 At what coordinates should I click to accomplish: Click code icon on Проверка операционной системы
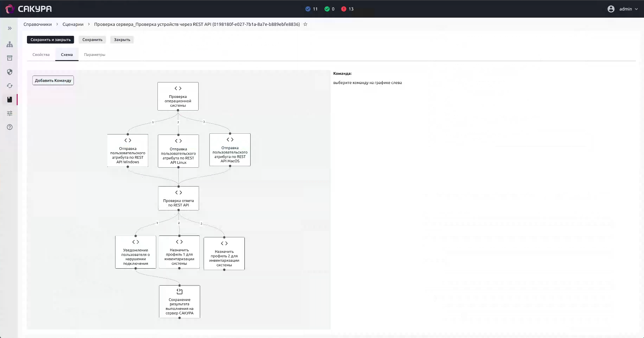[x=178, y=88]
